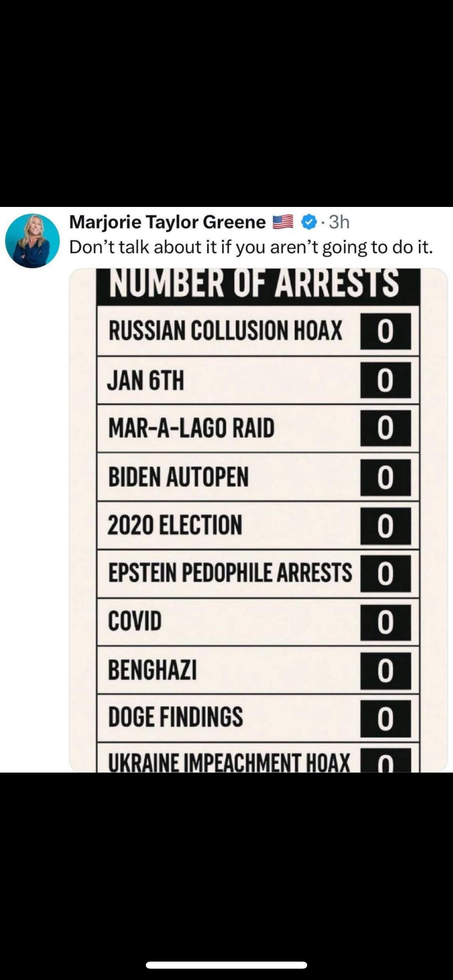The width and height of the screenshot is (453, 980).
Task: Click the 2020 Election row label
Action: [x=175, y=525]
